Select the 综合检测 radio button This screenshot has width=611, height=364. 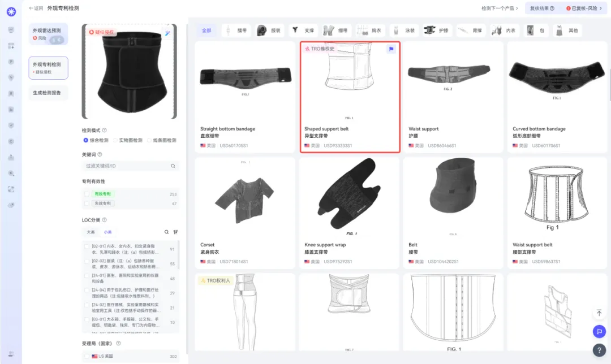pyautogui.click(x=86, y=140)
